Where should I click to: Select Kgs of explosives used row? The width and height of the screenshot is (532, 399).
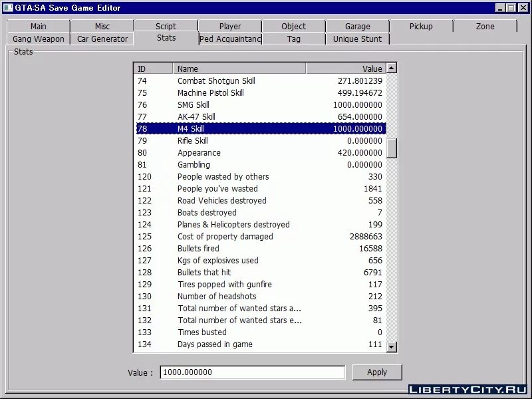(261, 261)
